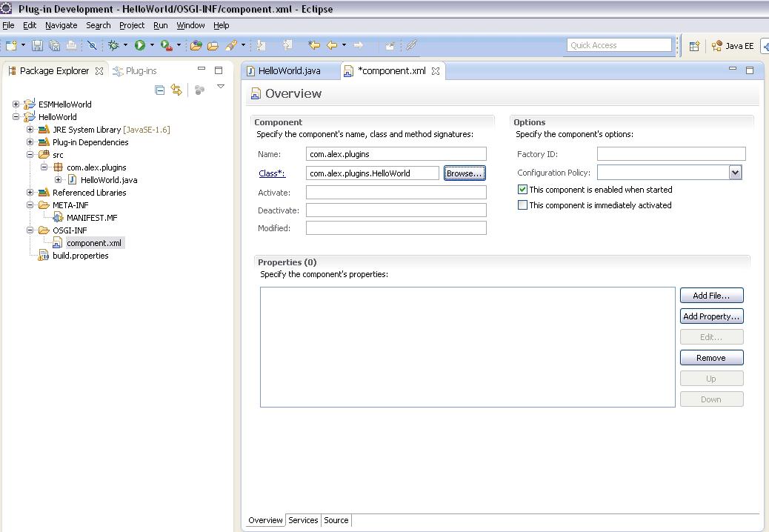The width and height of the screenshot is (769, 532).
Task: Click the Forward navigation arrow icon
Action: point(359,46)
